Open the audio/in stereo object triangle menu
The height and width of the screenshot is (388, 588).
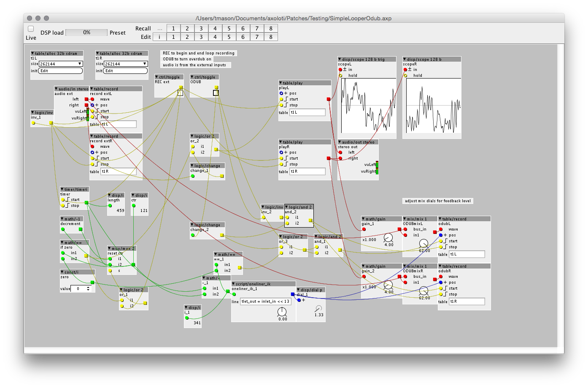pos(57,89)
